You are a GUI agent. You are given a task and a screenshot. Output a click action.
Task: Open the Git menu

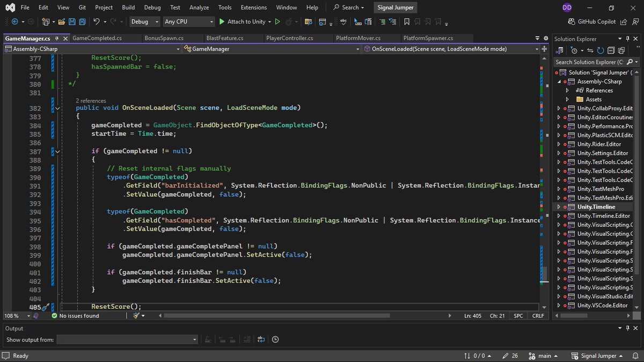82,8
